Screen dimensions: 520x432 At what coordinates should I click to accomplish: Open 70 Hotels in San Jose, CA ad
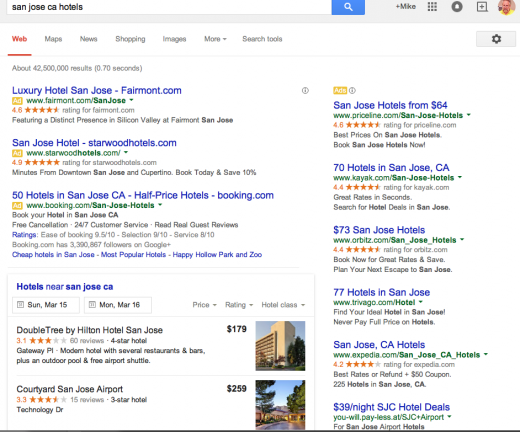391,168
